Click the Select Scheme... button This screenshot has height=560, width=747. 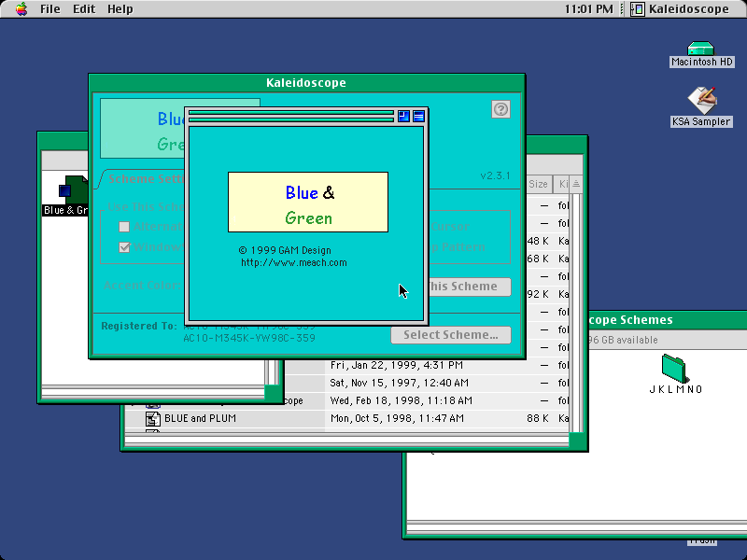click(x=451, y=335)
